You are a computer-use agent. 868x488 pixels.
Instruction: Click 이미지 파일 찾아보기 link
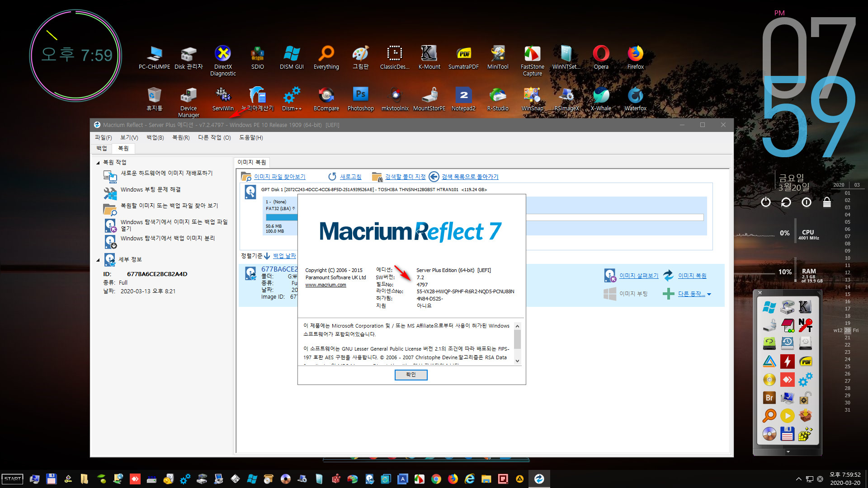[279, 177]
